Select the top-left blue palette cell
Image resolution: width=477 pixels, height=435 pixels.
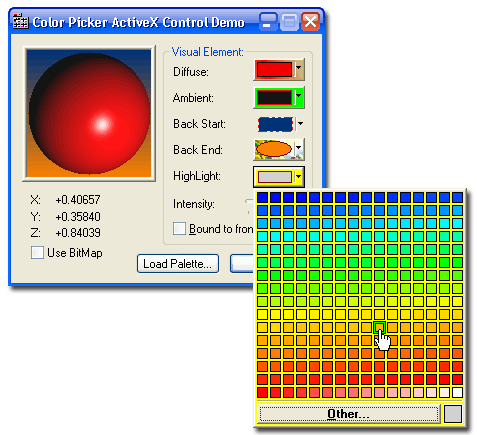262,197
